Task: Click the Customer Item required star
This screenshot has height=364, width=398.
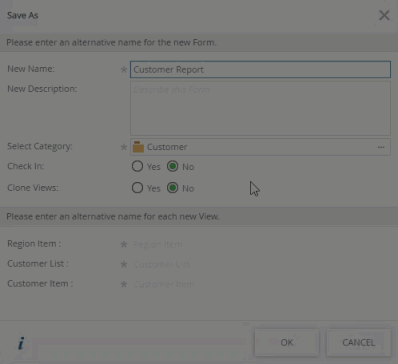Action: tap(124, 284)
